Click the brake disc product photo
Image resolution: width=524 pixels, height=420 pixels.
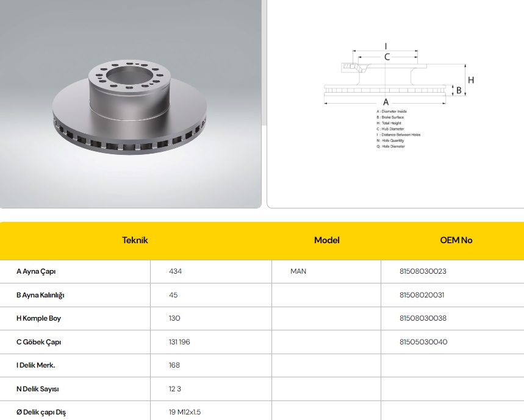pyautogui.click(x=131, y=104)
